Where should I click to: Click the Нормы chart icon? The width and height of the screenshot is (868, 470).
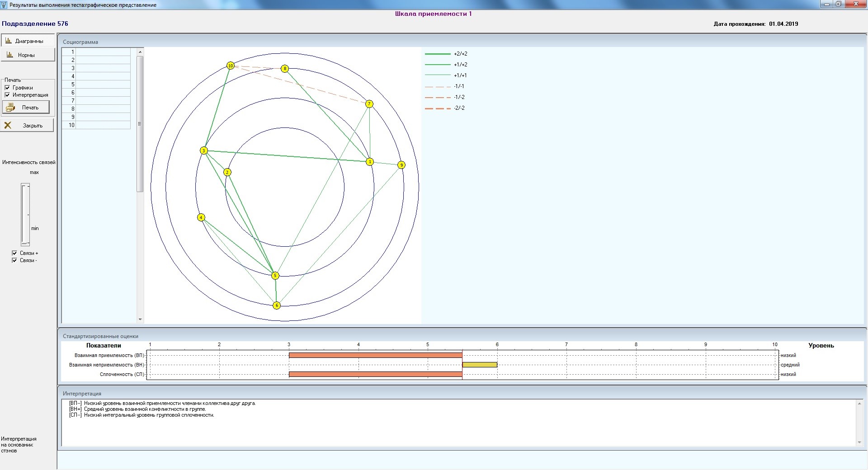coord(10,55)
